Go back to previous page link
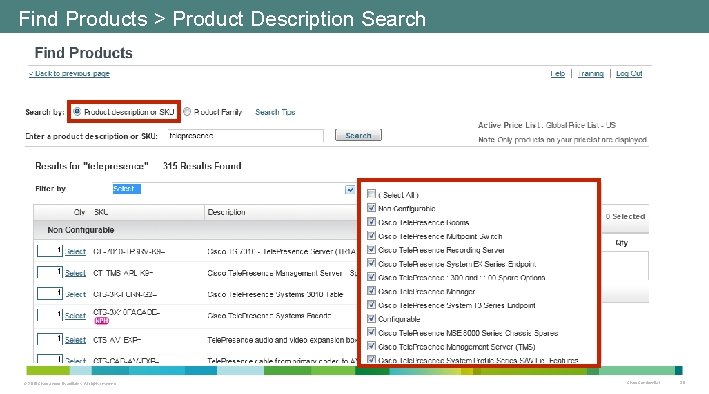 (x=69, y=73)
